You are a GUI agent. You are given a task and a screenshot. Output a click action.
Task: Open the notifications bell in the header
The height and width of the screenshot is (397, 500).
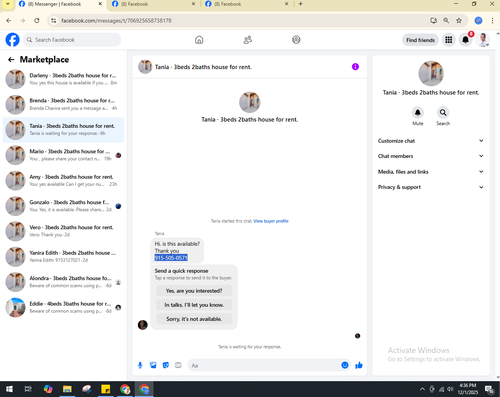tap(466, 40)
